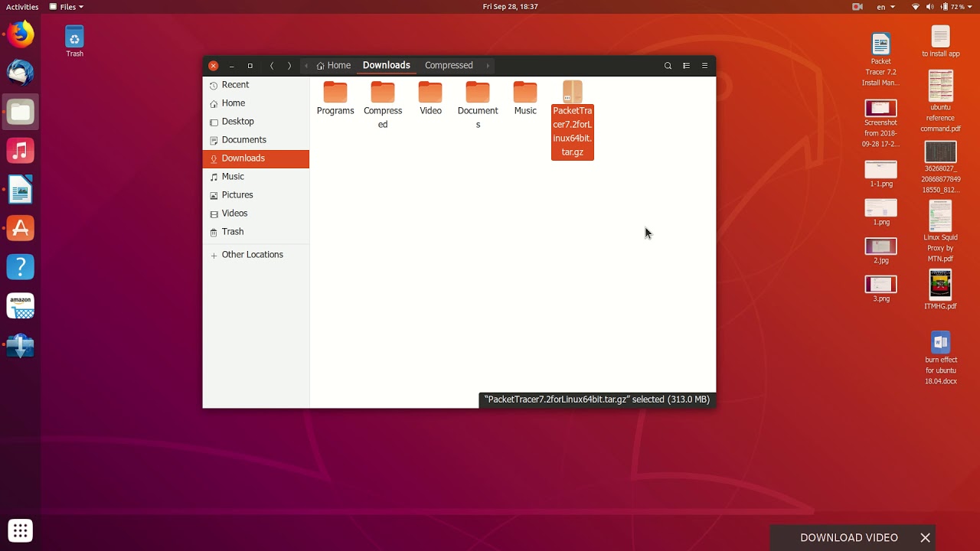Select the desktop Trash icon
The height and width of the screenshot is (551, 980).
click(74, 41)
